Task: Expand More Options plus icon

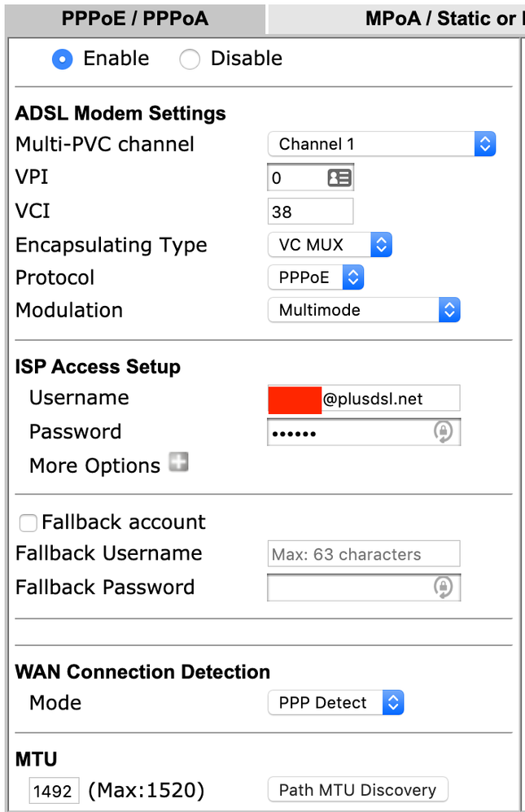Action: (178, 463)
